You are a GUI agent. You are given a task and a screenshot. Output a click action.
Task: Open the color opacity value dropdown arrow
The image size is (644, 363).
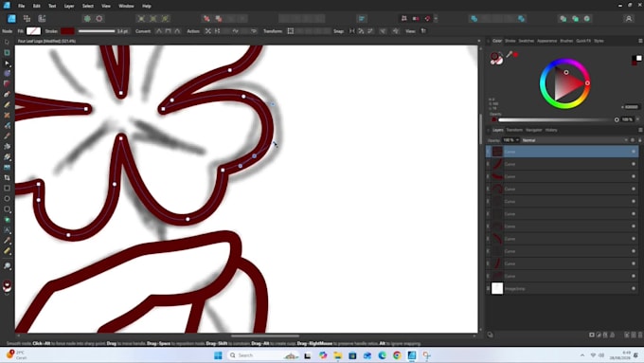click(637, 119)
